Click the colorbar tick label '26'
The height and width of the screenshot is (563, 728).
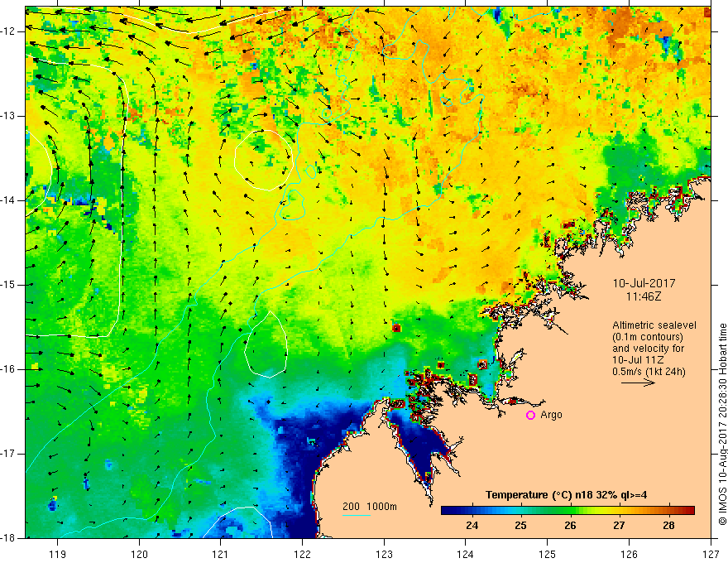point(570,526)
